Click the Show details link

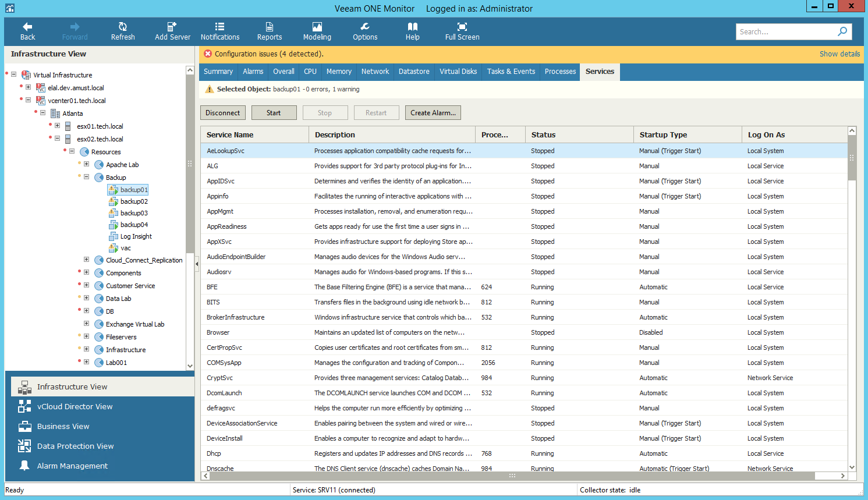pyautogui.click(x=839, y=54)
